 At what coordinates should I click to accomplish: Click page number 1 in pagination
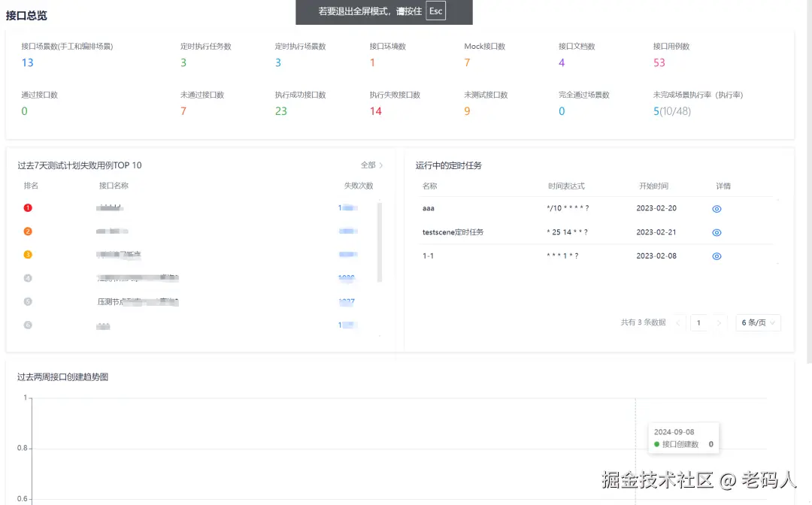pos(698,322)
